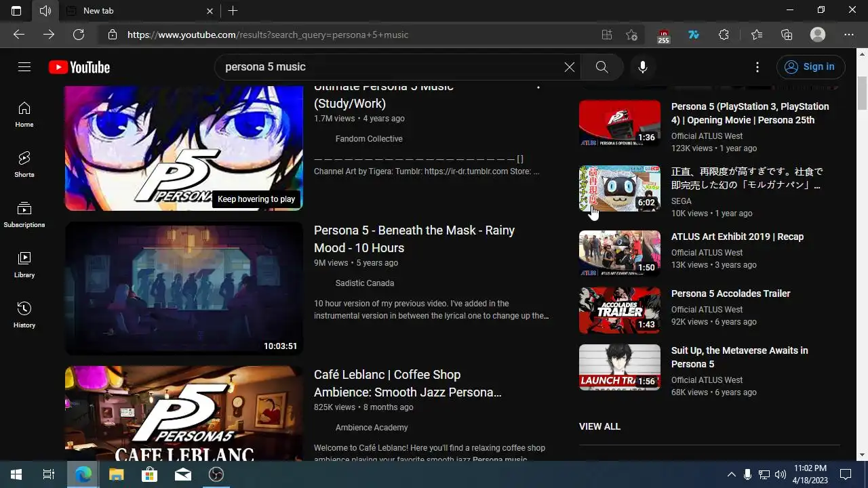Screen dimensions: 868x488
Task: Go back with browser back arrow
Action: tap(19, 35)
